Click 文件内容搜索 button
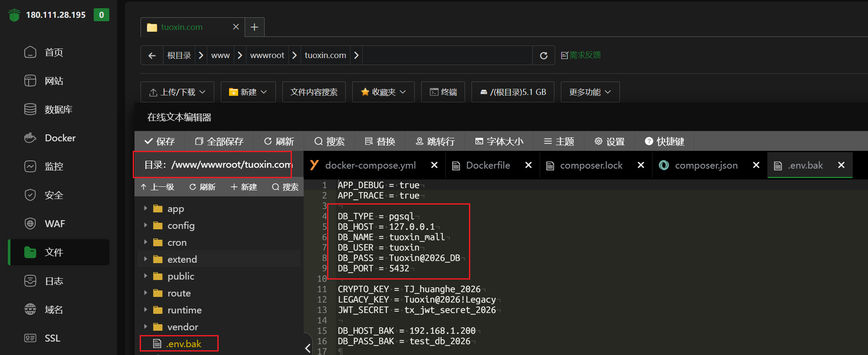The width and height of the screenshot is (868, 355). [314, 92]
